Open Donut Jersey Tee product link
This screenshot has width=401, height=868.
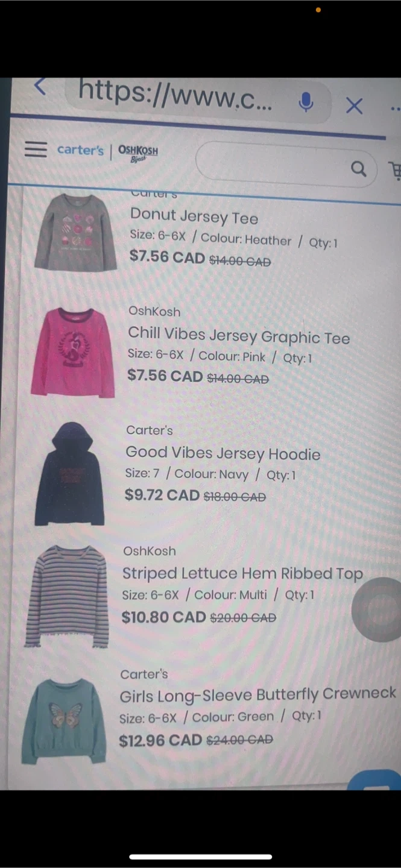(194, 216)
